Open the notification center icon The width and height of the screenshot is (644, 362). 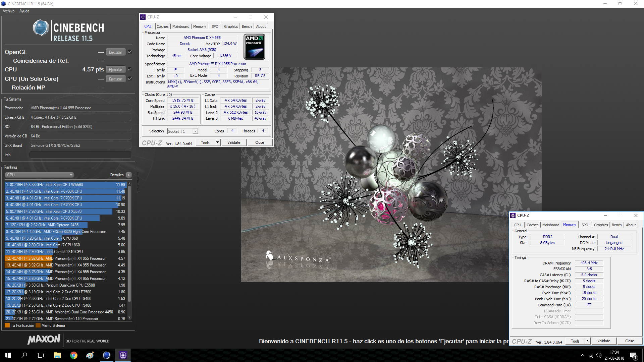pos(634,355)
